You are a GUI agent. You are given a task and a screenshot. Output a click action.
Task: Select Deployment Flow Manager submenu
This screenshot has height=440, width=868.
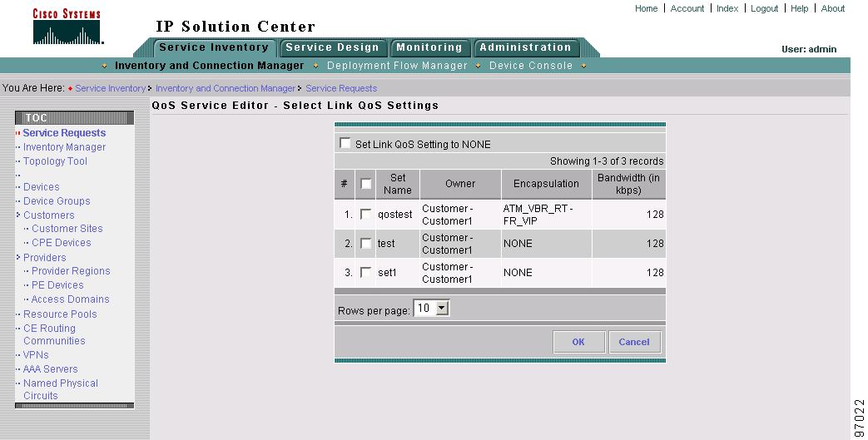tap(398, 66)
